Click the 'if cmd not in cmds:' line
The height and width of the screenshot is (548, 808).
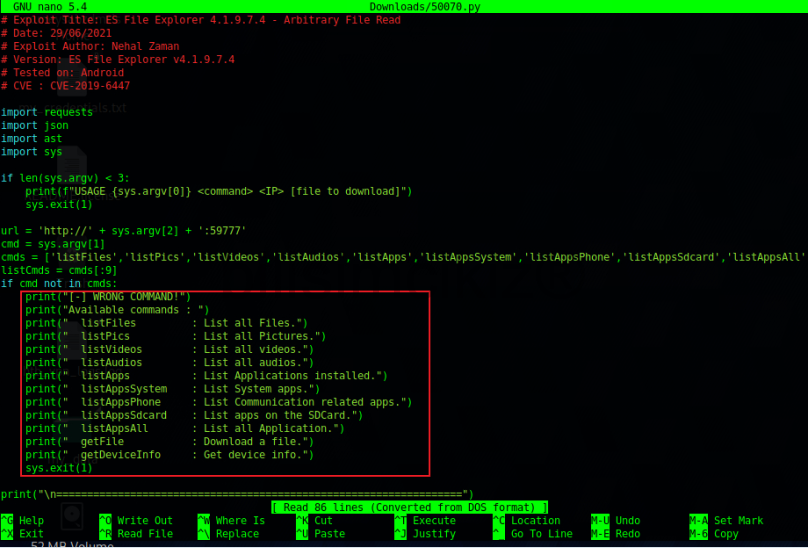click(59, 284)
